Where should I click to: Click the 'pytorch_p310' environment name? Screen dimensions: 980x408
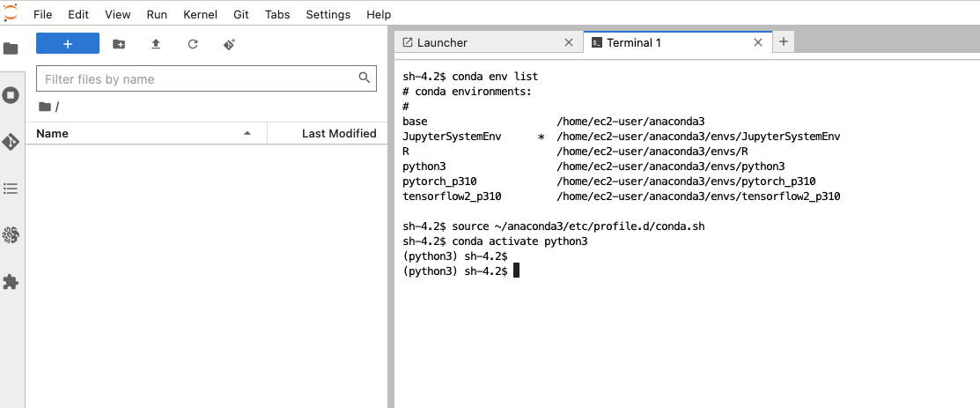[x=439, y=182]
